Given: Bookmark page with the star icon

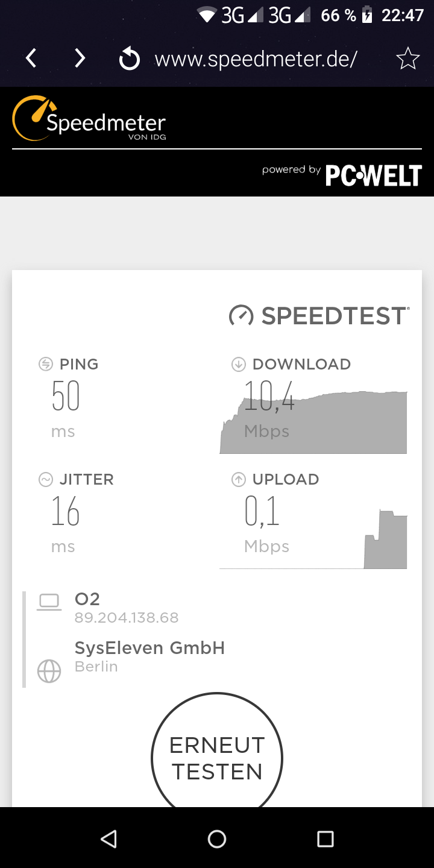Looking at the screenshot, I should pyautogui.click(x=407, y=58).
